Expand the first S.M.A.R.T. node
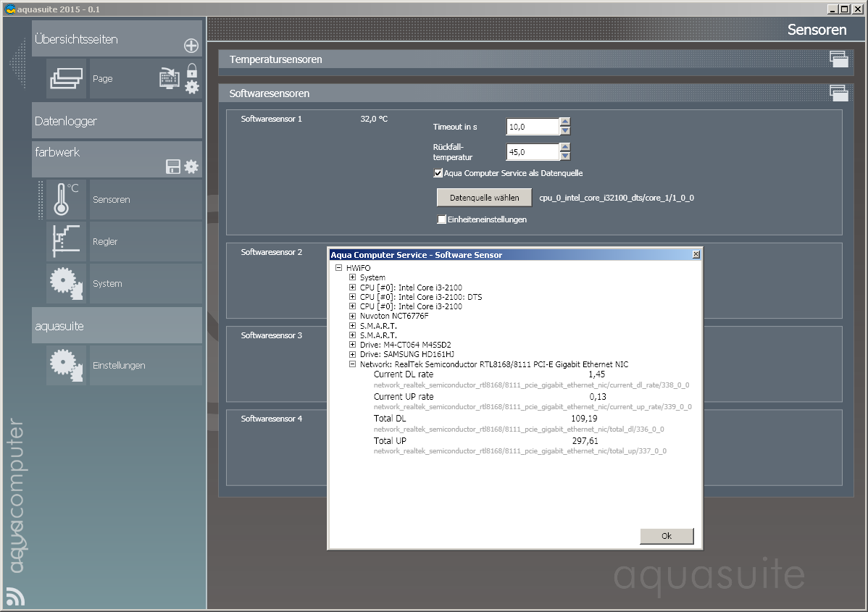The image size is (868, 612). (352, 325)
